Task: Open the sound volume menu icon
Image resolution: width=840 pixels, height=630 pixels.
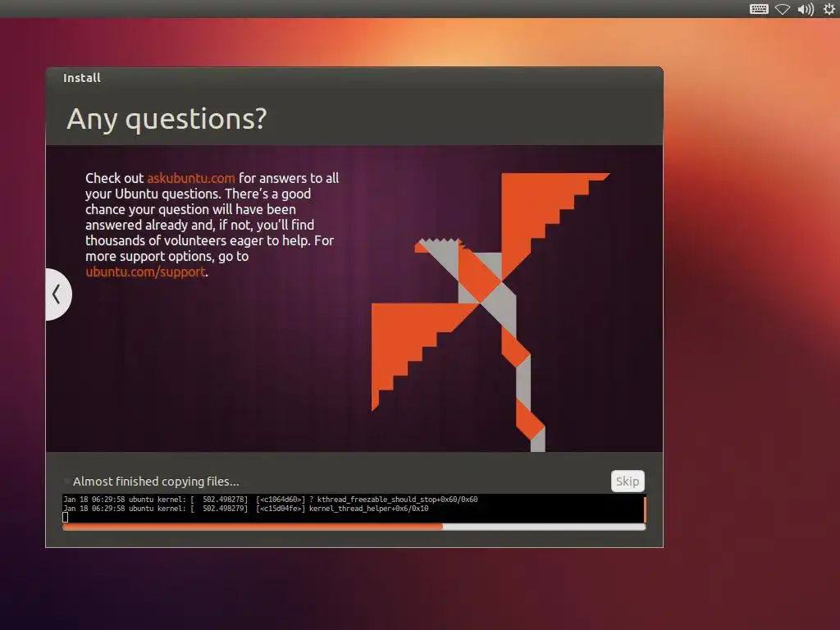Action: [806, 9]
